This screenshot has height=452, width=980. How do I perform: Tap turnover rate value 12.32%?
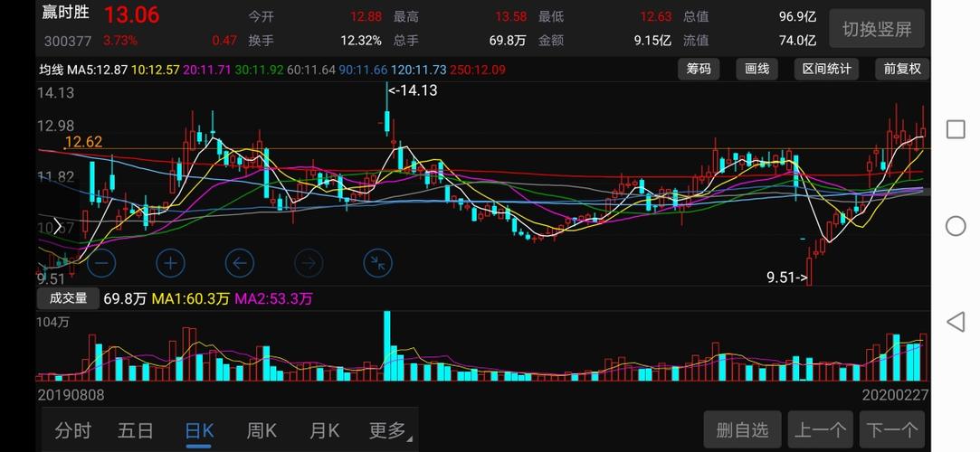pos(361,41)
